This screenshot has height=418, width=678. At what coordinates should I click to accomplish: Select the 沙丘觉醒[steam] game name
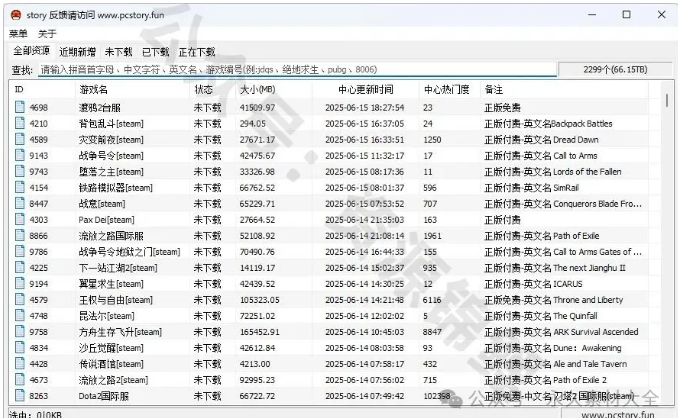[x=111, y=348]
